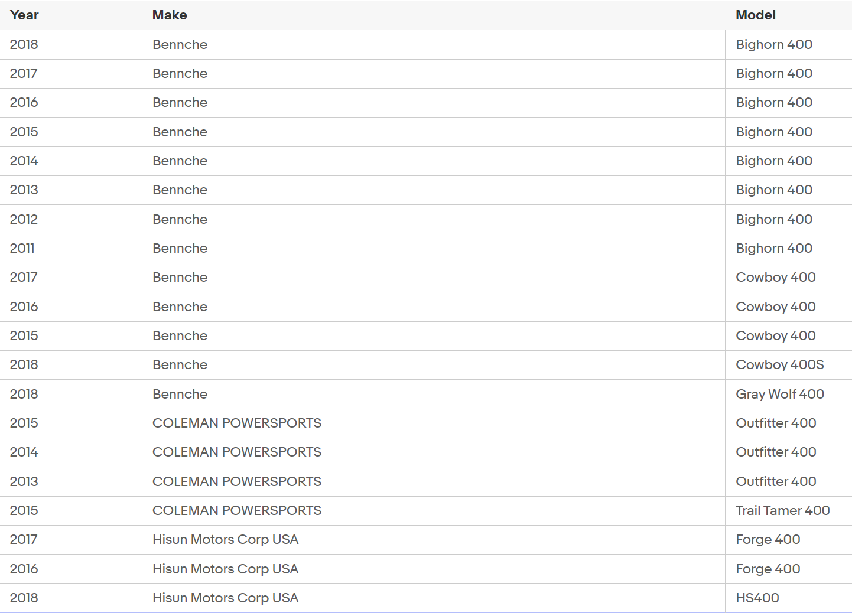Select year 2012 in the Bighorn 400 row
The width and height of the screenshot is (852, 616).
[x=24, y=219]
